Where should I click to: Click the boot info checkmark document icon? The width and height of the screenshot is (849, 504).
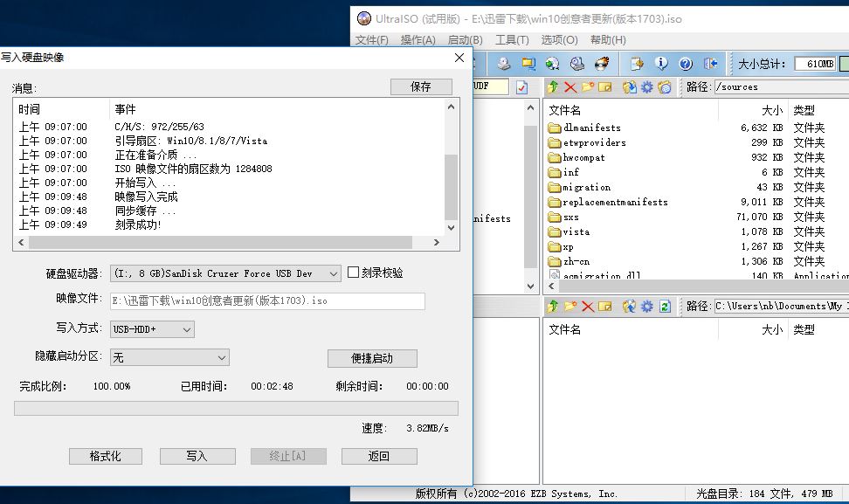521,87
